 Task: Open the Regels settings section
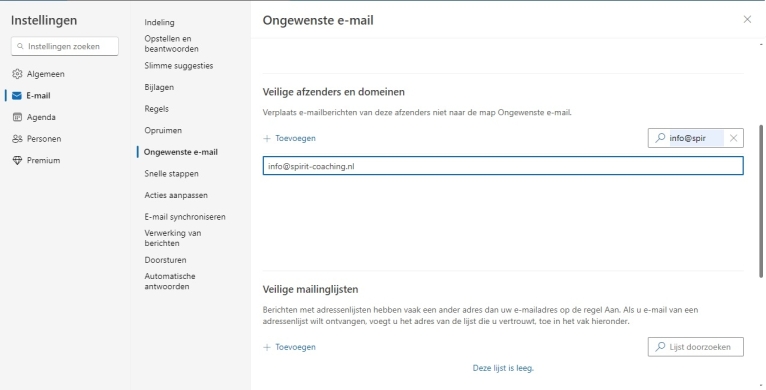pos(156,108)
